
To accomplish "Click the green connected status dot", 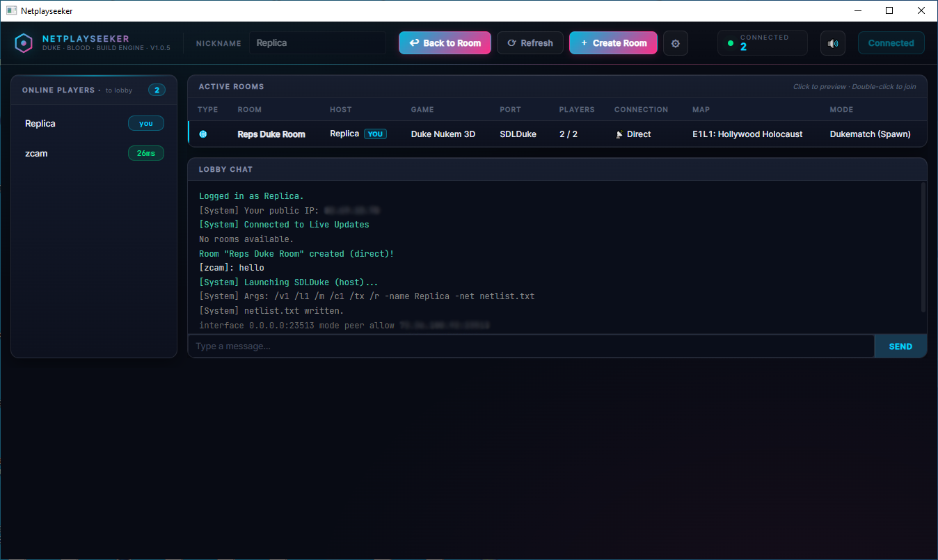I will click(730, 43).
